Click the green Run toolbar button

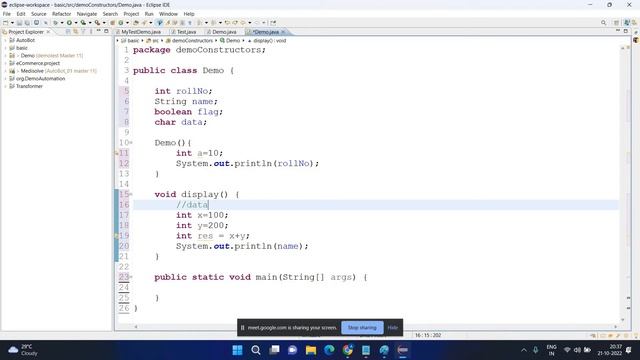69,23
